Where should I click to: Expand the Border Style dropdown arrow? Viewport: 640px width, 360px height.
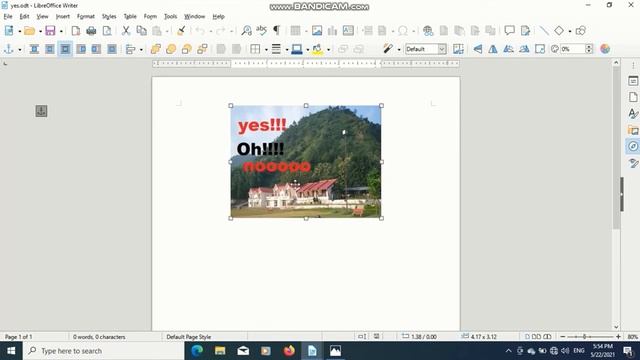(x=287, y=50)
